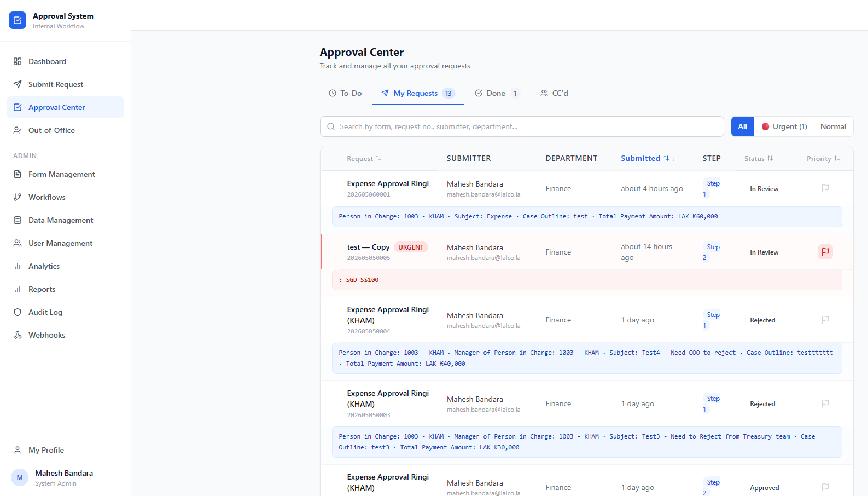Toggle priority flag for the Approved request

tap(825, 487)
